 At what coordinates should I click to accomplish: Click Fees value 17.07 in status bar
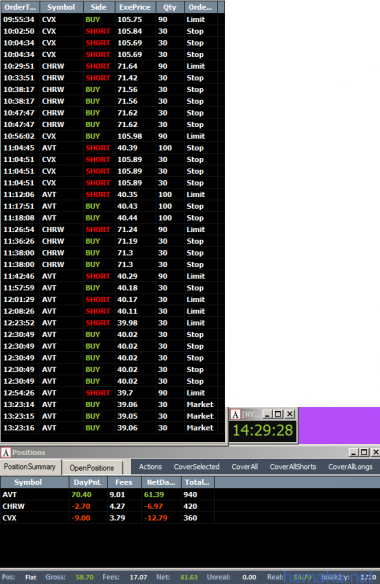138,577
